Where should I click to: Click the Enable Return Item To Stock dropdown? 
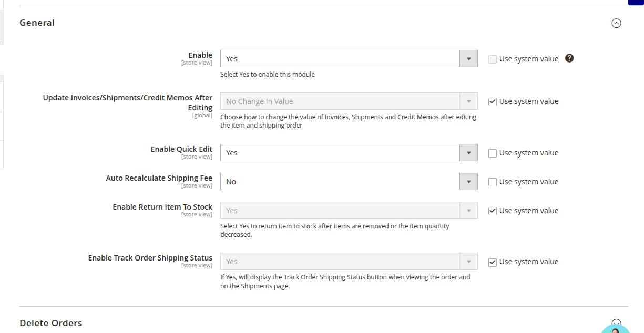[x=349, y=211]
